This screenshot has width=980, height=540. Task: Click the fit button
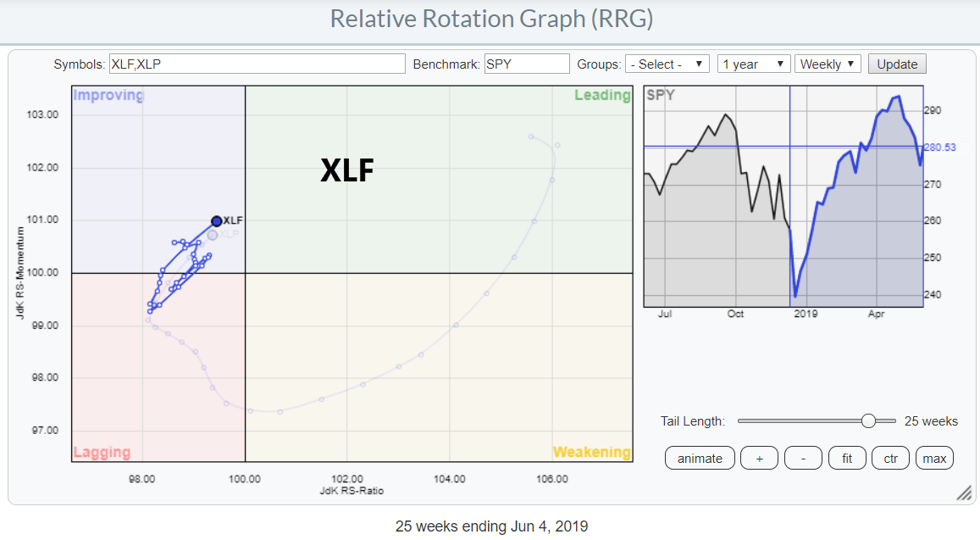[847, 459]
